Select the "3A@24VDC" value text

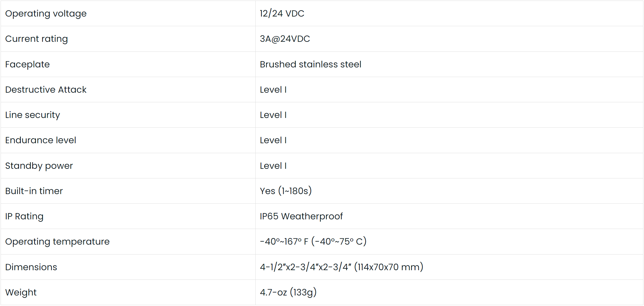285,39
